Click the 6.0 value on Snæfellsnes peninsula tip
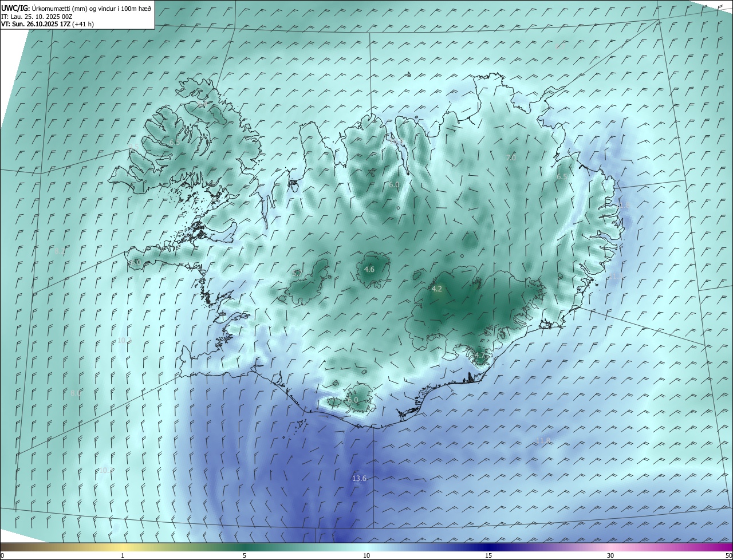This screenshot has height=560, width=733. coord(136,262)
